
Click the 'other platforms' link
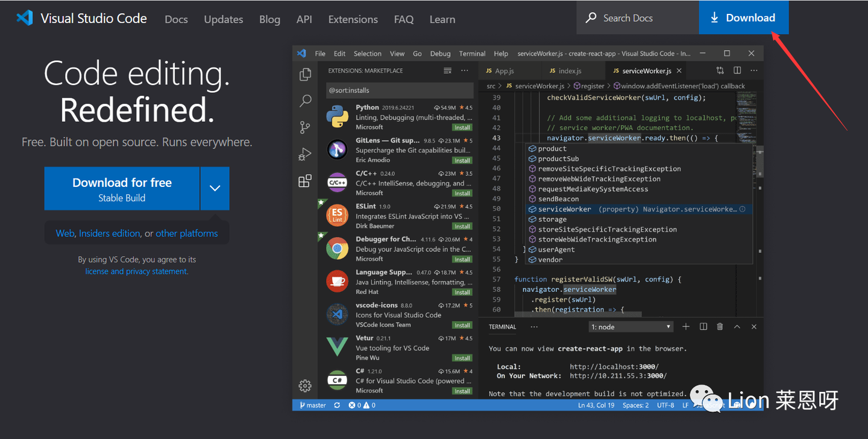coord(187,233)
